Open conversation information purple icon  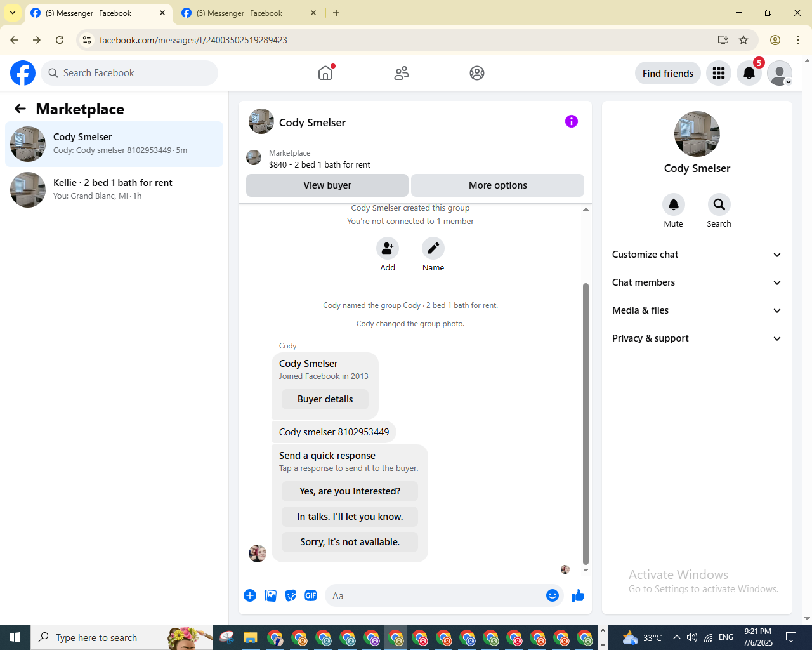tap(572, 121)
